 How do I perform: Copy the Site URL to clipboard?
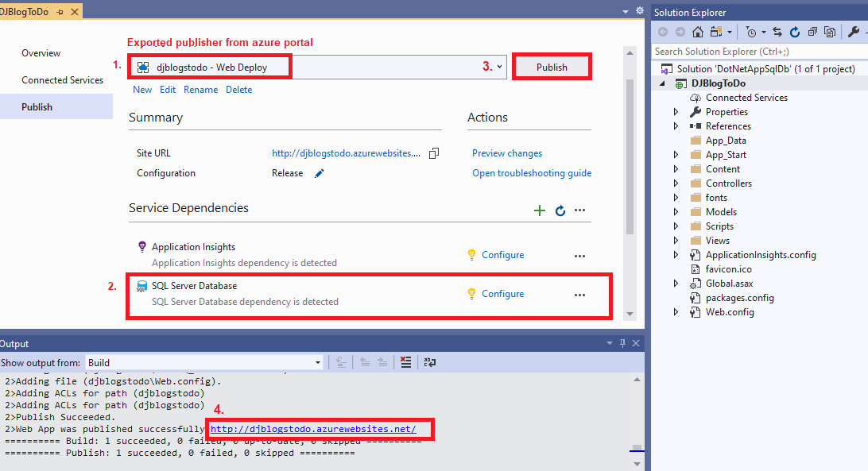[x=434, y=153]
